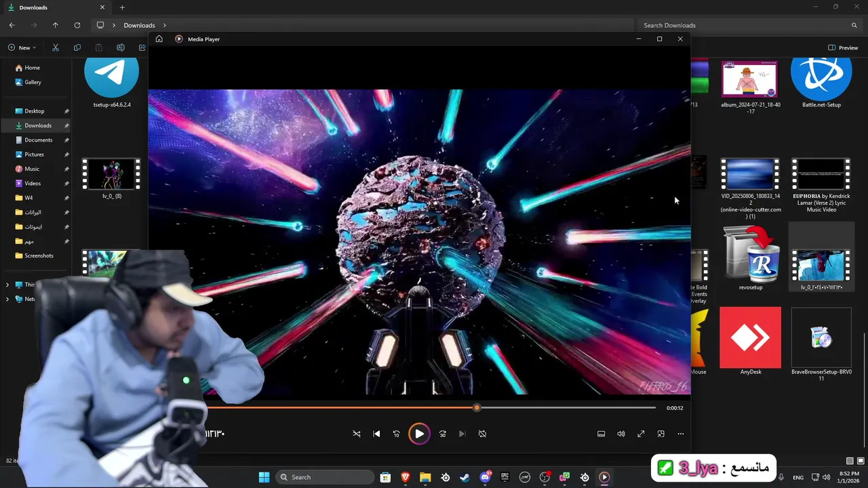Open Discord from the taskbar
Viewport: 868px width, 488px height.
click(x=485, y=477)
